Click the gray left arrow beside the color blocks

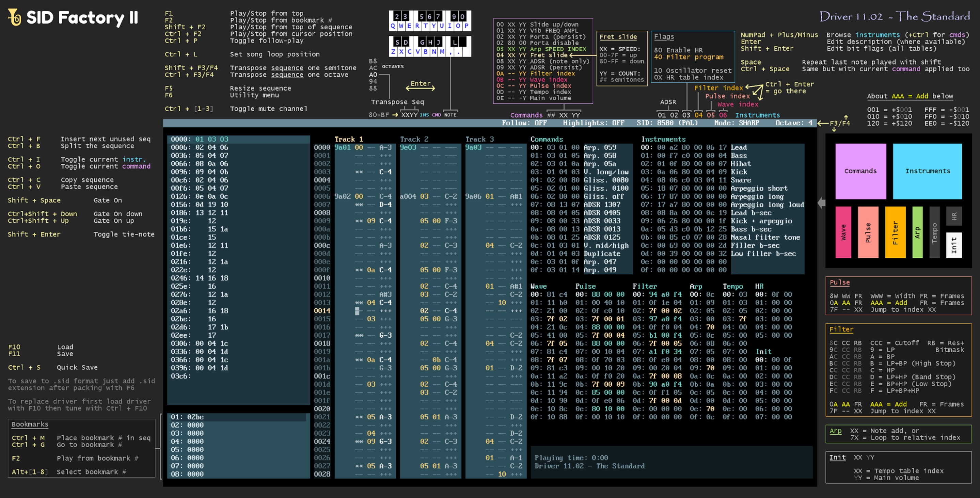(x=822, y=203)
